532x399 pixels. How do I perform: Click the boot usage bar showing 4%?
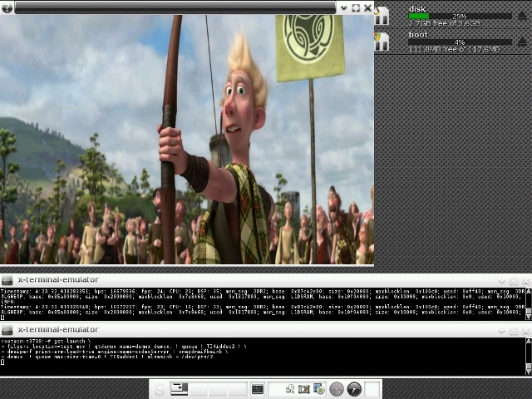(460, 42)
